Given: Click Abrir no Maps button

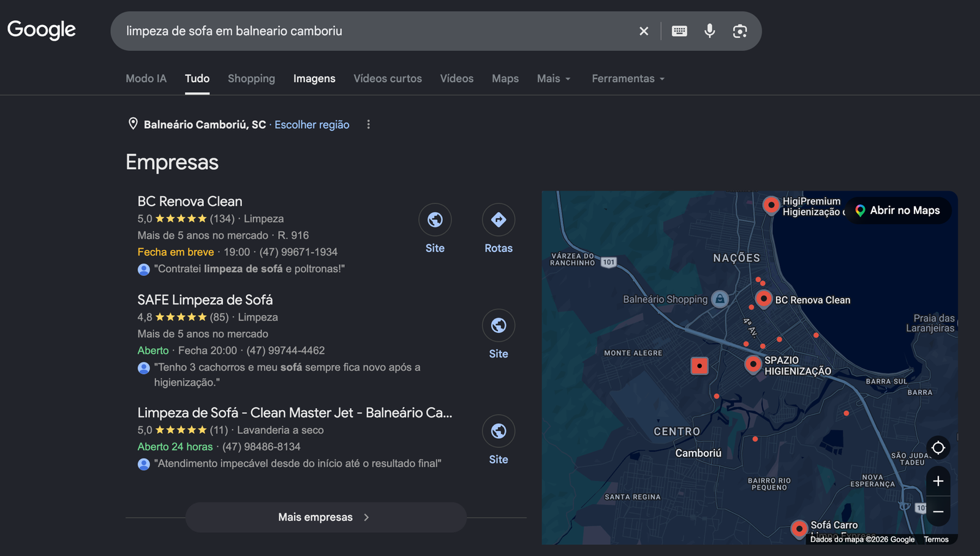Looking at the screenshot, I should (899, 210).
